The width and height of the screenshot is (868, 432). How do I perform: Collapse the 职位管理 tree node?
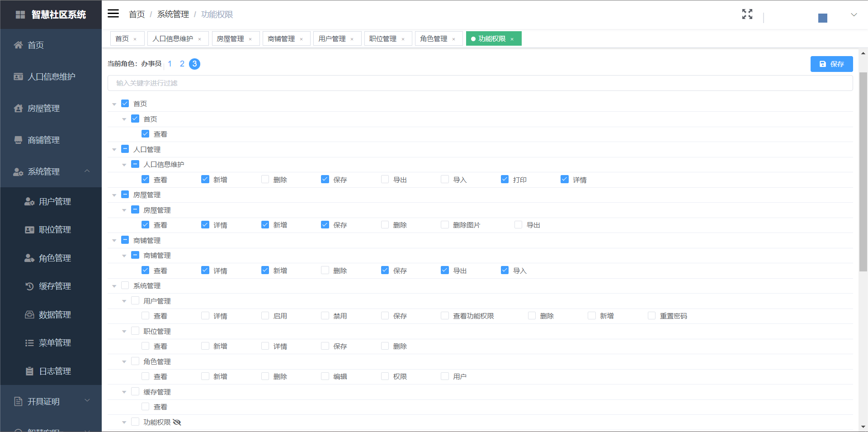click(124, 332)
